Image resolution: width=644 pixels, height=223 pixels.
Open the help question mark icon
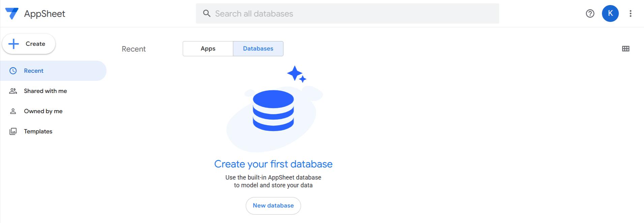pyautogui.click(x=590, y=13)
